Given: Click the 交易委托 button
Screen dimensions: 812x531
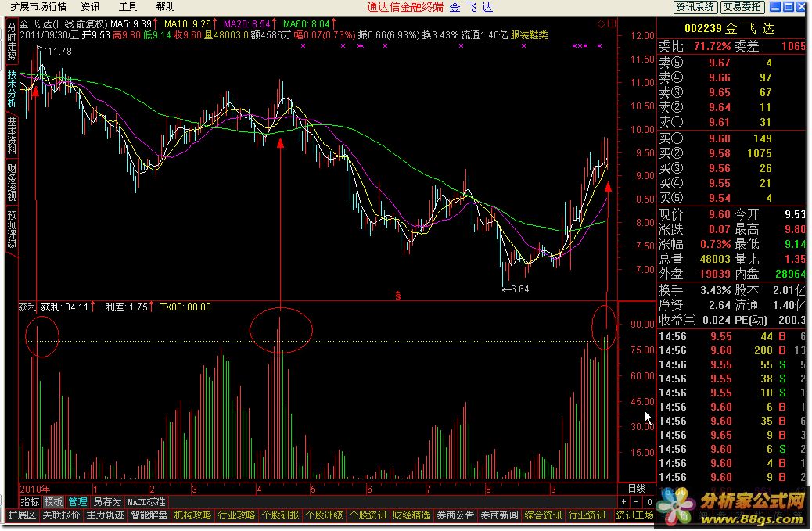Looking at the screenshot, I should [x=742, y=7].
